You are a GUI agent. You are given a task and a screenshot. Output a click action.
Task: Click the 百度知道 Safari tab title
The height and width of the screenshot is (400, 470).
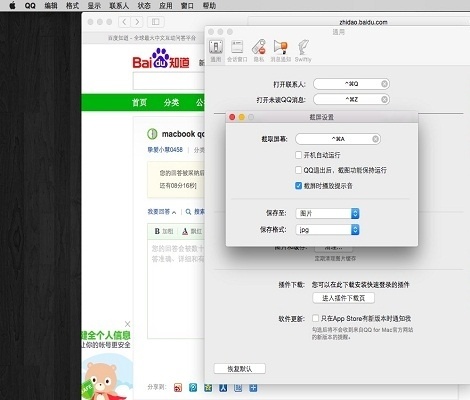(152, 38)
